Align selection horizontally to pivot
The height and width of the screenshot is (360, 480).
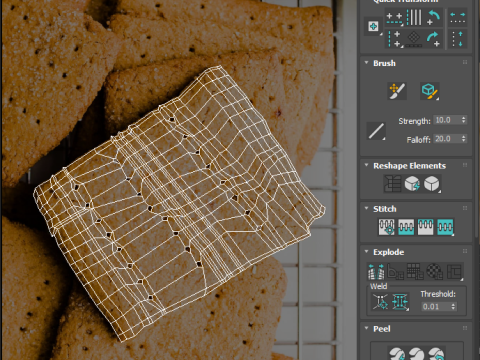click(x=394, y=18)
